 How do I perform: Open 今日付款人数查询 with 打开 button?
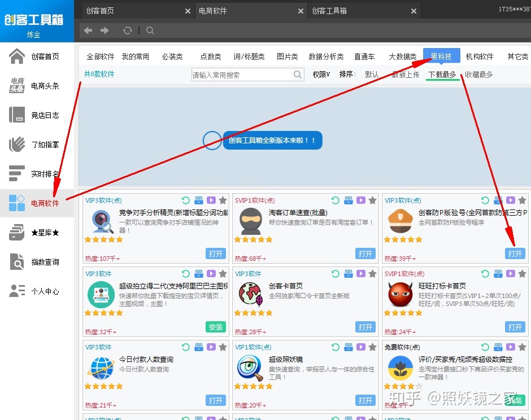tap(215, 400)
